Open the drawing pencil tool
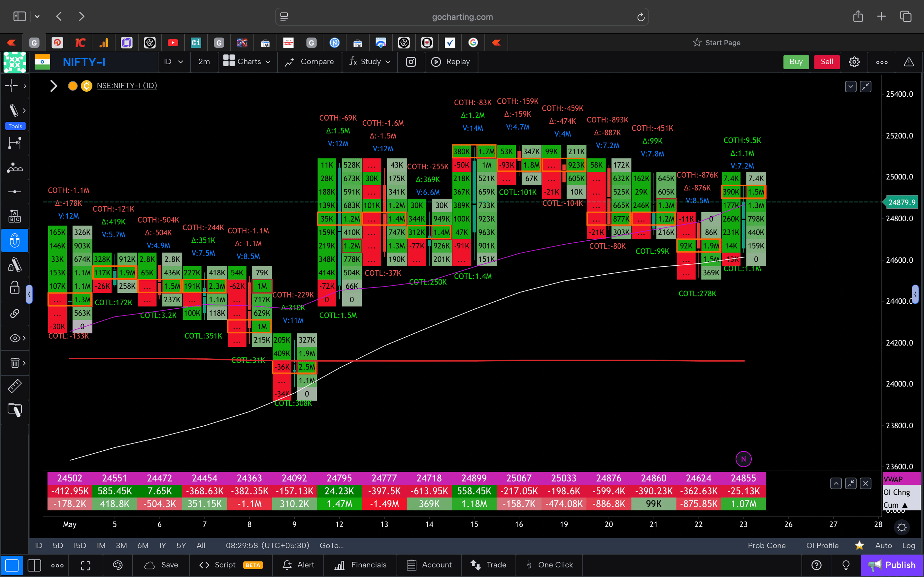The image size is (924, 577). pyautogui.click(x=14, y=110)
